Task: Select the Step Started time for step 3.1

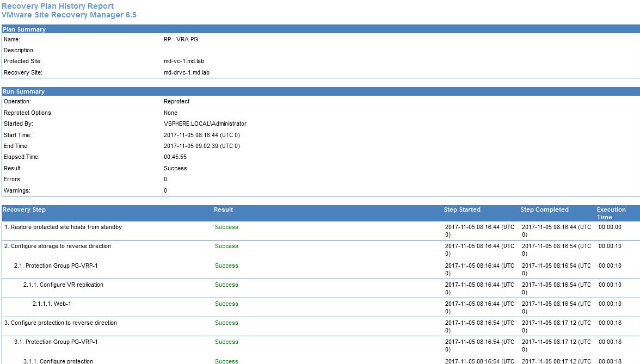Action: [x=479, y=346]
